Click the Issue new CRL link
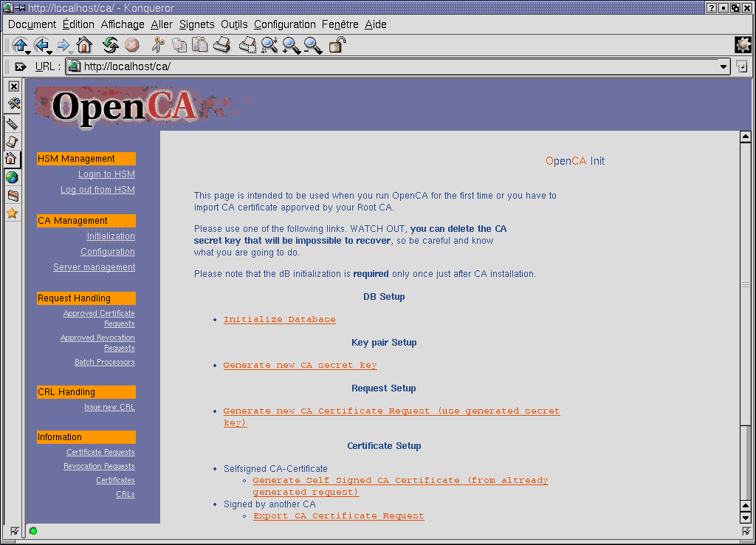Viewport: 756px width, 545px height. (109, 407)
